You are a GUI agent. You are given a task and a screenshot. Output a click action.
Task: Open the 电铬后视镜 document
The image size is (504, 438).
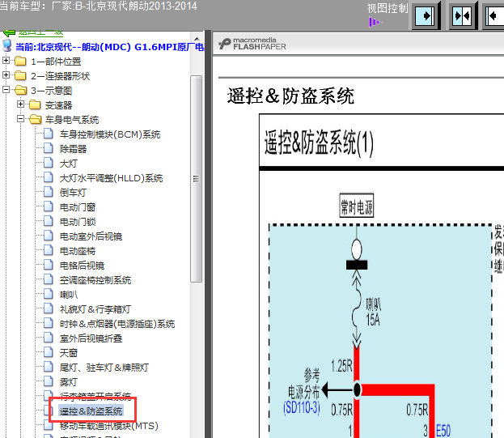coord(83,266)
